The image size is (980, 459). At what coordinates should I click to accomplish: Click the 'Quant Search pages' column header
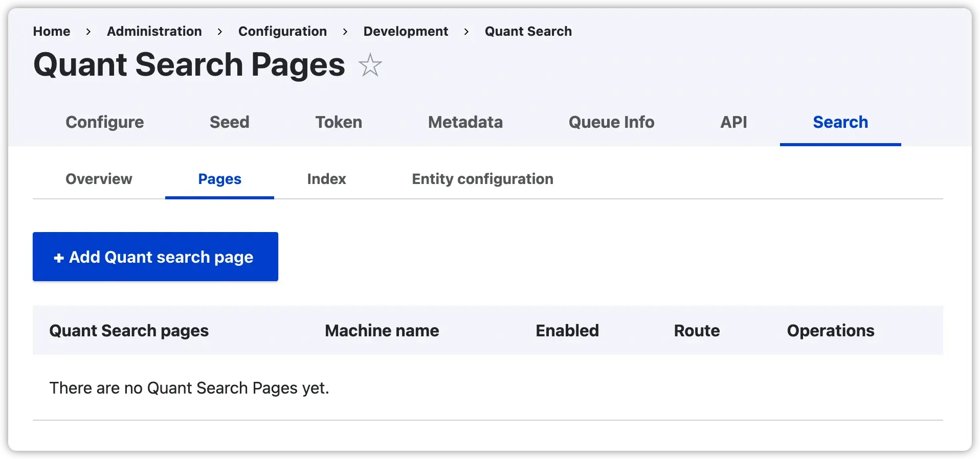tap(129, 331)
